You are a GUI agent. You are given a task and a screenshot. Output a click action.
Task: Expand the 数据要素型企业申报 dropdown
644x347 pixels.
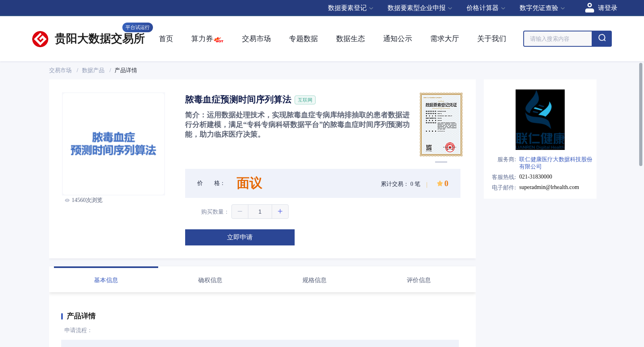420,8
